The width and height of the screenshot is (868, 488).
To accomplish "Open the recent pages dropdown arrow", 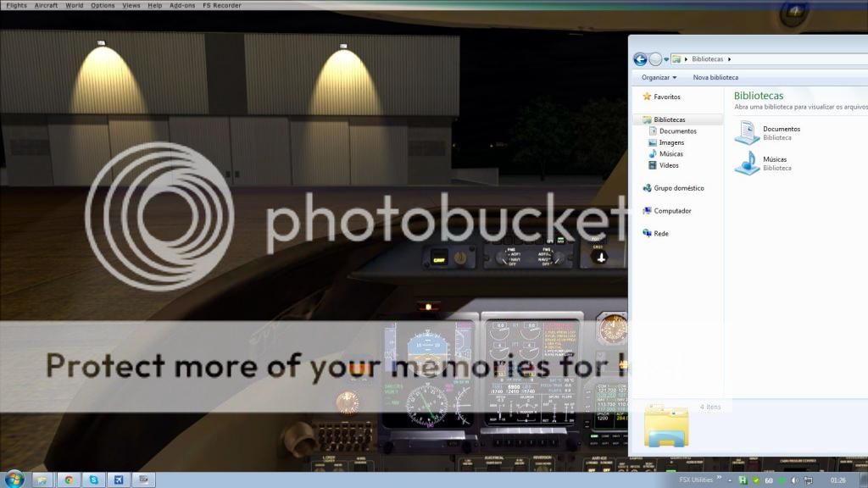I will tap(666, 59).
